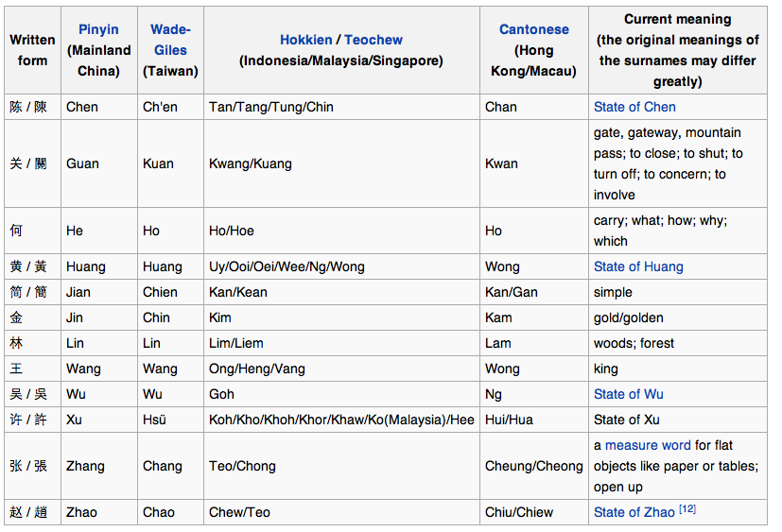Click the Current meaning column header
This screenshot has height=532, width=782.
point(677,50)
